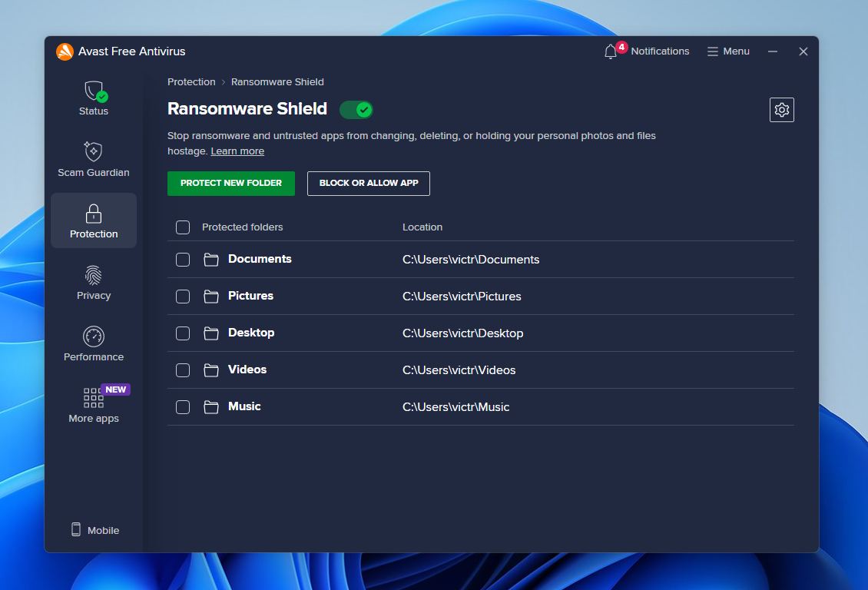
Task: Click path C:\Users\victr\Videos
Action: click(459, 370)
